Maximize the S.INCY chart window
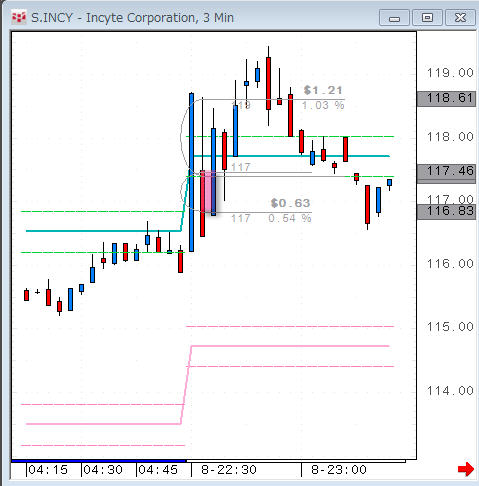This screenshot has width=479, height=486. pos(427,18)
